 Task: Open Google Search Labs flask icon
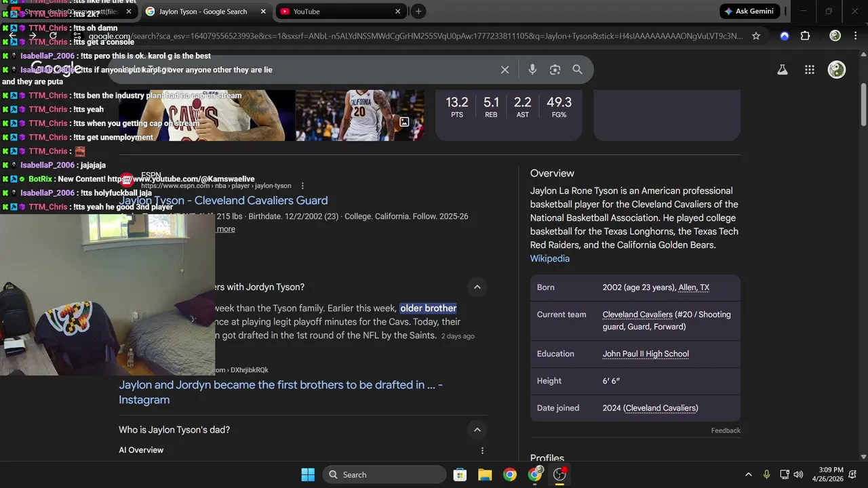click(x=783, y=70)
